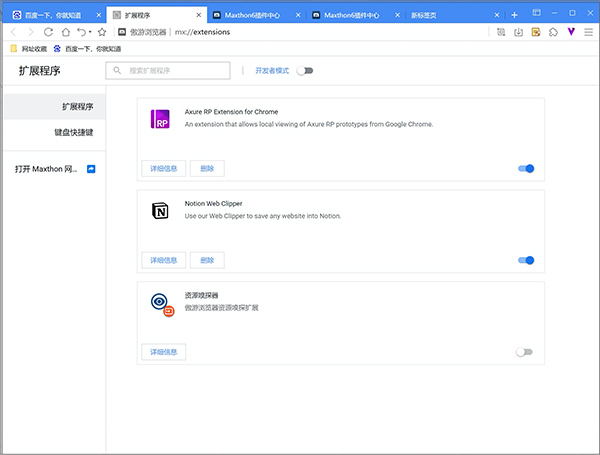Click 详细信息 for Axure RP Extension
This screenshot has width=600, height=455.
(x=163, y=169)
